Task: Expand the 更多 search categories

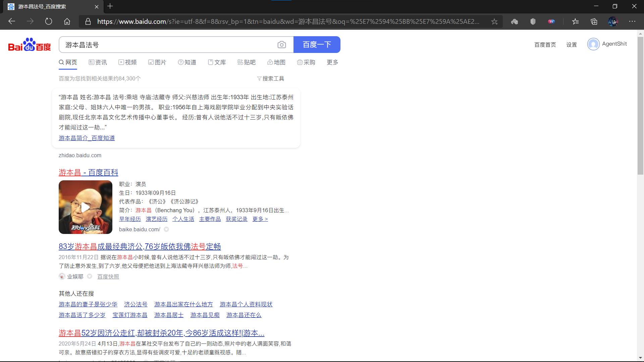Action: pos(332,62)
